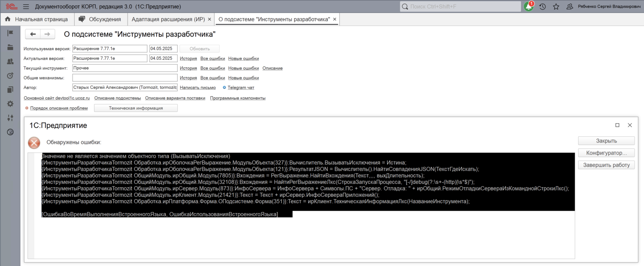The height and width of the screenshot is (266, 644).
Task: Switch to Начальная страница tab
Action: click(37, 19)
